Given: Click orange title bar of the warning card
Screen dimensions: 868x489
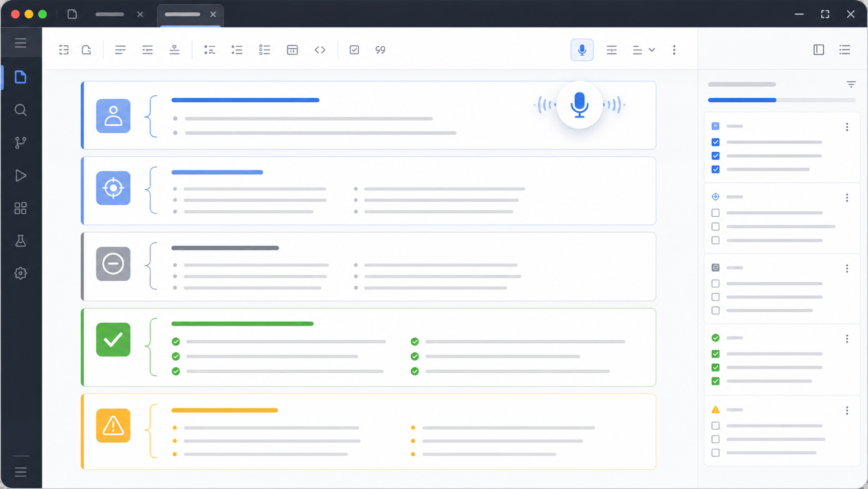Looking at the screenshot, I should 224,410.
